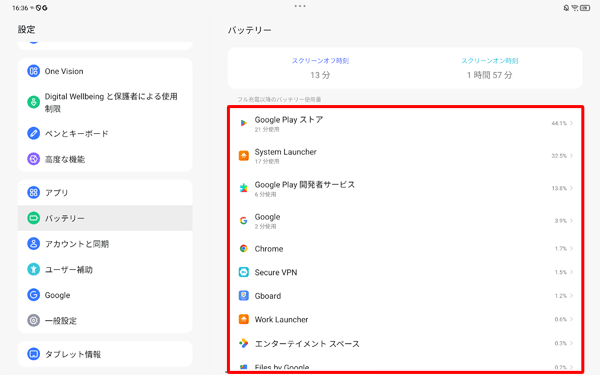Tap the System Launcher orange icon

click(243, 156)
